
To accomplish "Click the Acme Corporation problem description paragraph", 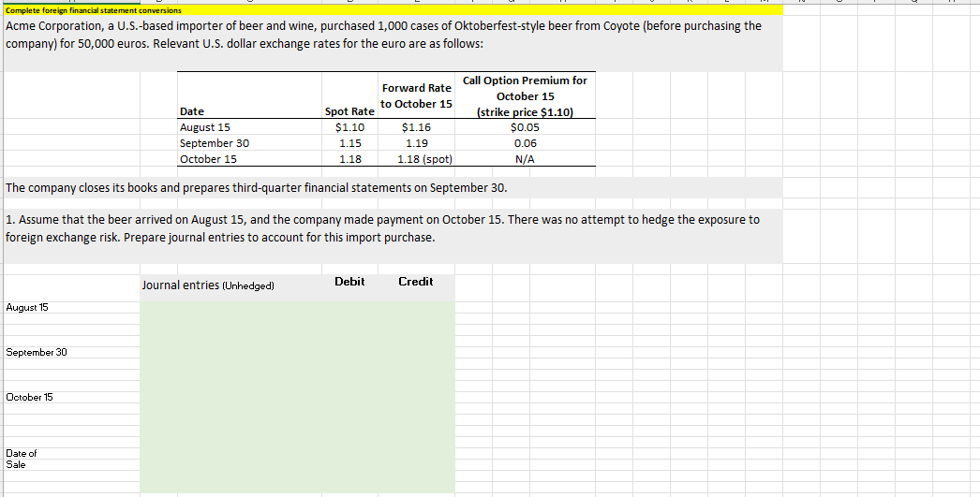I will [x=393, y=43].
